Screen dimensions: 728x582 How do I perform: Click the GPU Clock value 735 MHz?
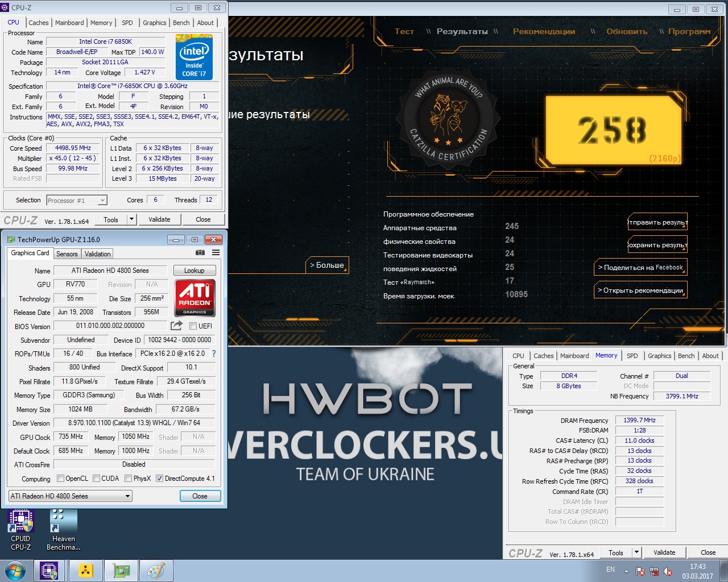coord(71,436)
